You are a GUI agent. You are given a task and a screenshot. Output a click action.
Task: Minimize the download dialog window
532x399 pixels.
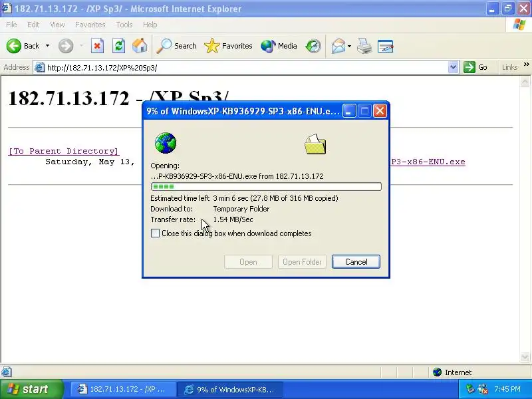point(349,111)
